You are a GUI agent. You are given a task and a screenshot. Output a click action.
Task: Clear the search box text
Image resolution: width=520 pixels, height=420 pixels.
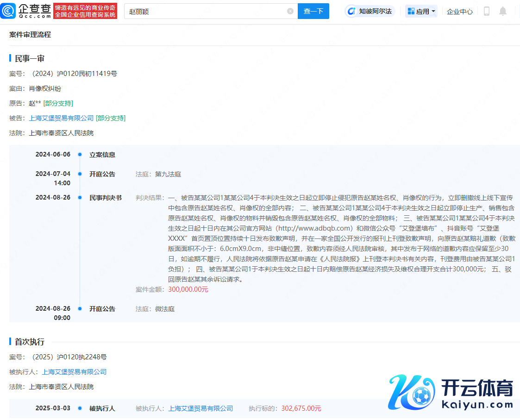[x=290, y=11]
